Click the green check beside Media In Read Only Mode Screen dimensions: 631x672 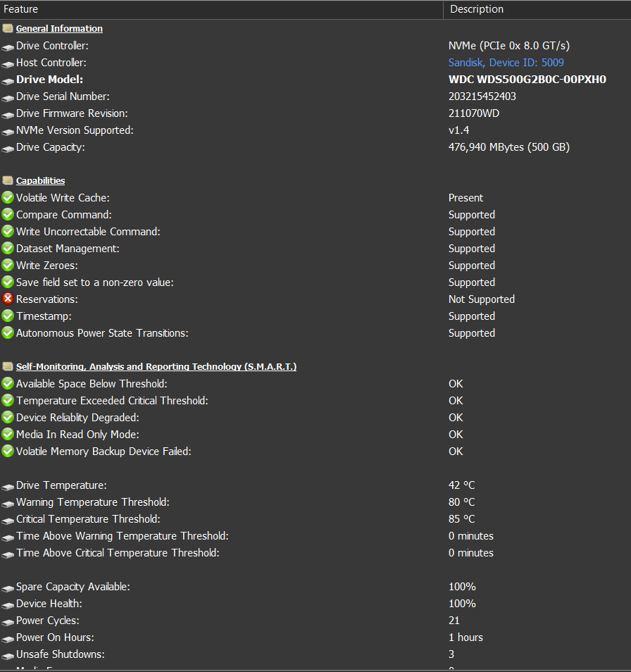8,434
